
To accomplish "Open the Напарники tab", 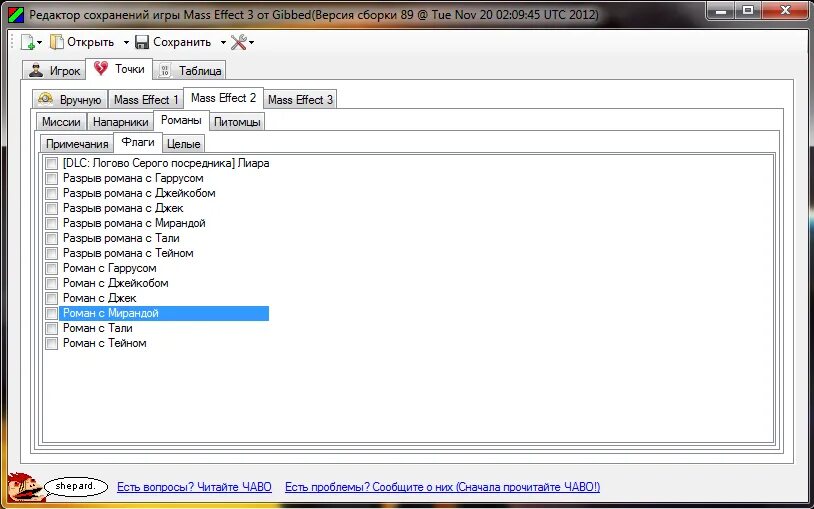I will (x=120, y=122).
